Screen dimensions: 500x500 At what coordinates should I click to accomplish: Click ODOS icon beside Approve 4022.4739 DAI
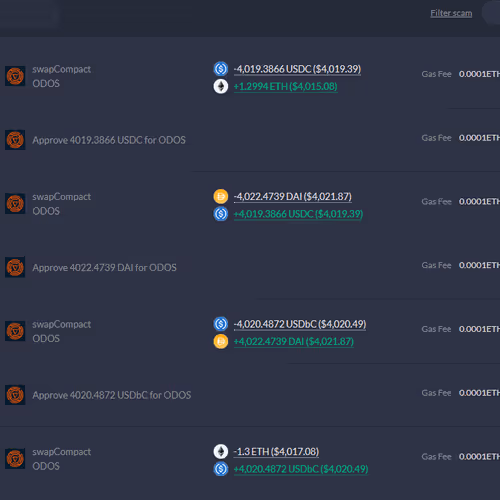coord(15,267)
